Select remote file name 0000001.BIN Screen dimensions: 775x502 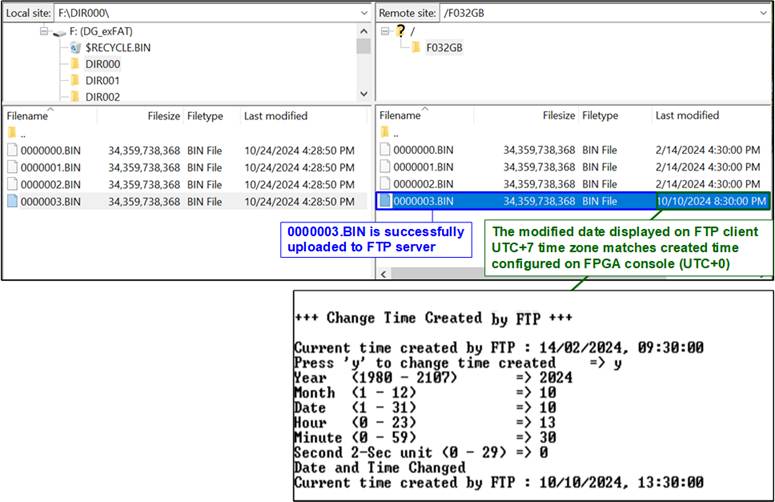tap(423, 167)
